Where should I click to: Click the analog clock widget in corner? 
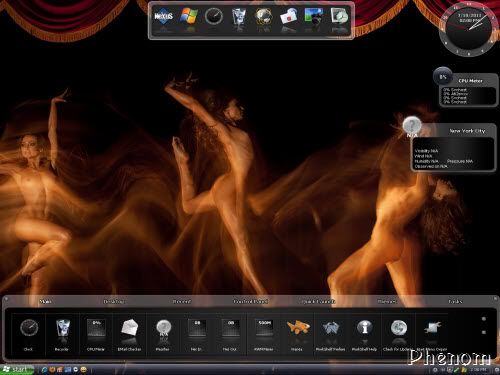point(468,29)
